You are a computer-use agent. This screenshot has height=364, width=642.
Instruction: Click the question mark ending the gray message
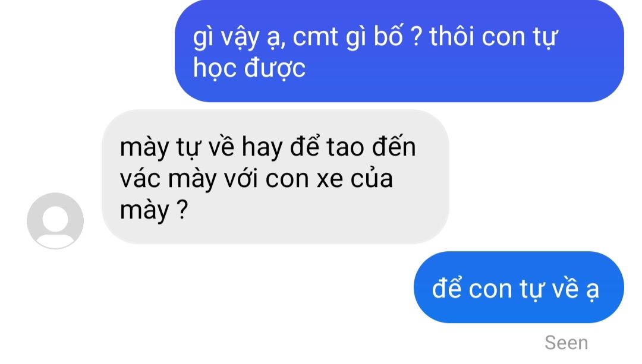182,210
